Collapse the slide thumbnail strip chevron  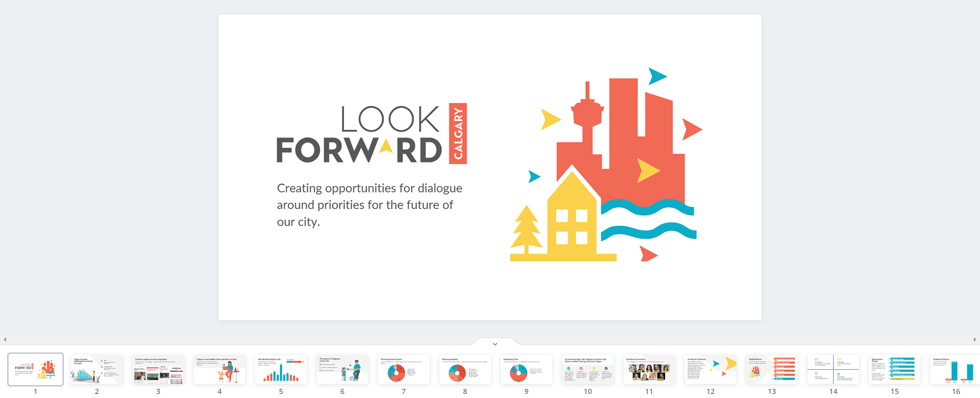(495, 344)
